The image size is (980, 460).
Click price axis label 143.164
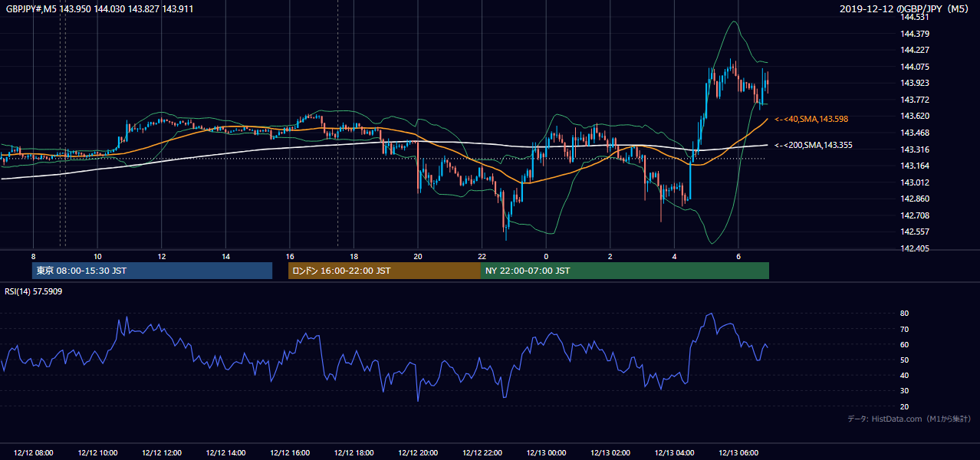click(916, 166)
